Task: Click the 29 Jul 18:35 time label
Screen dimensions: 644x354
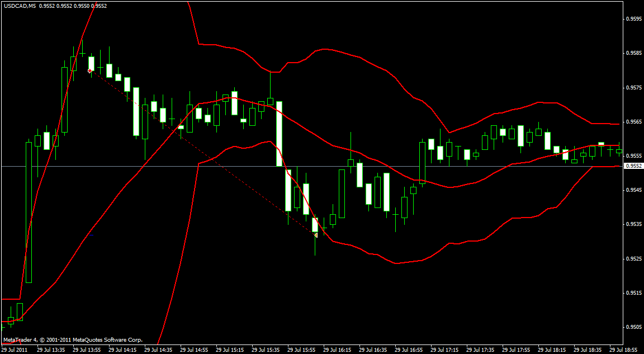Action: coord(589,350)
